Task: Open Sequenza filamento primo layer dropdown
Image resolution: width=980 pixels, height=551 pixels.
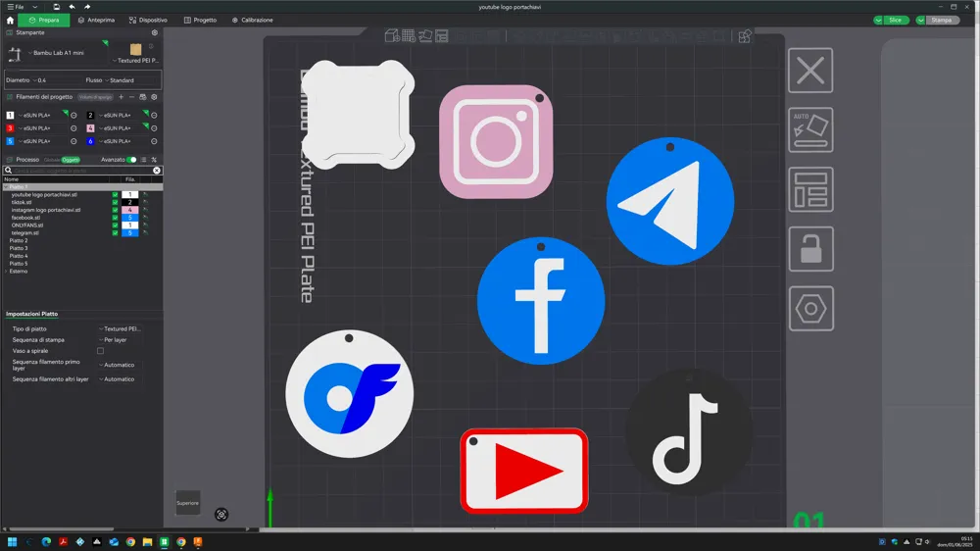Action: click(119, 365)
